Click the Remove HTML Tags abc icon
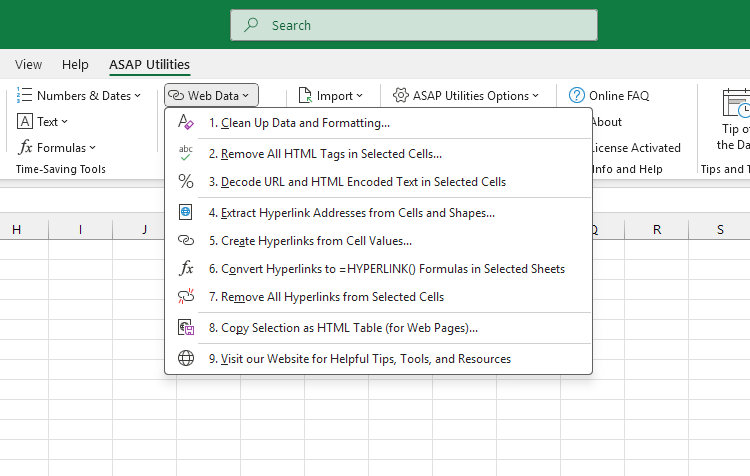The width and height of the screenshot is (750, 476). 185,153
